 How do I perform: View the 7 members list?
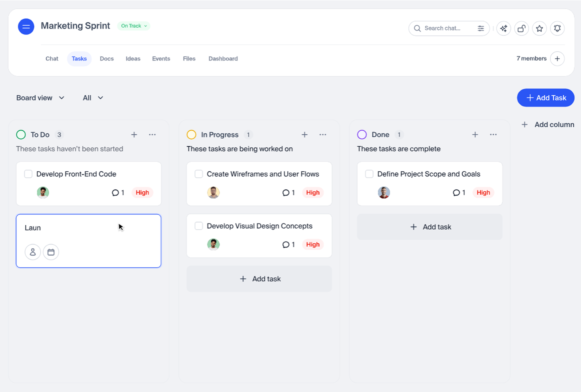coord(531,58)
